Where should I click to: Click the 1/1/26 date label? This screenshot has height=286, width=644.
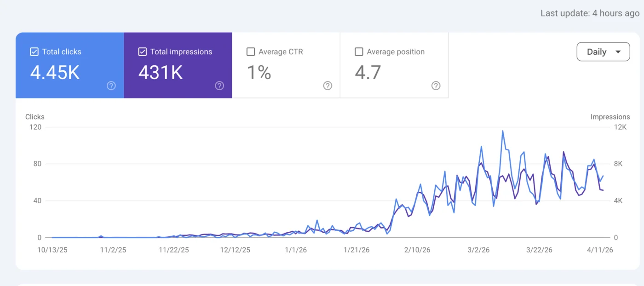pos(296,250)
